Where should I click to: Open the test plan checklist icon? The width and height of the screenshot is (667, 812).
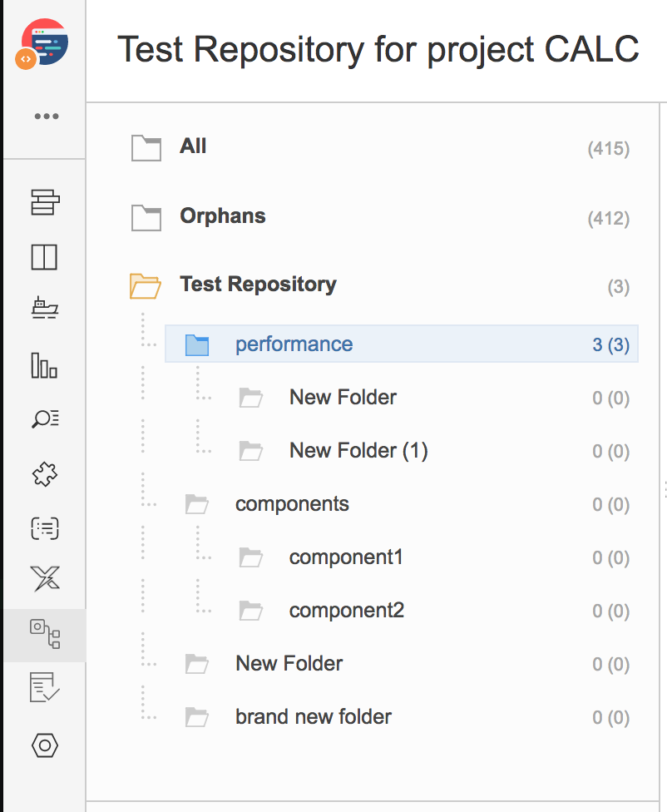[x=45, y=687]
